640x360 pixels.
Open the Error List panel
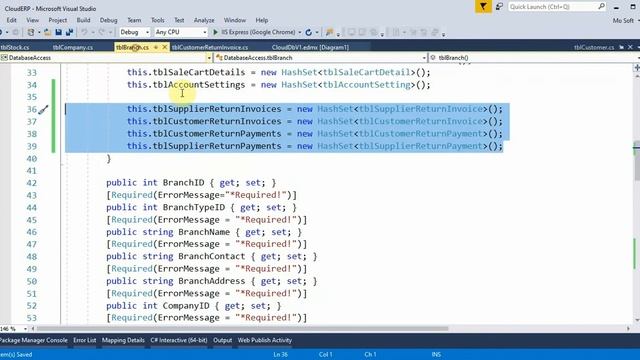(x=84, y=340)
